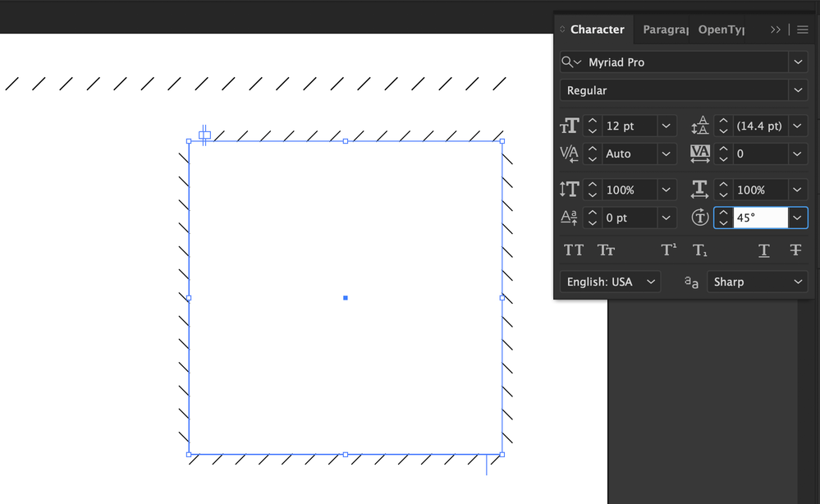Click the center point of selected square
The width and height of the screenshot is (820, 504).
(345, 298)
